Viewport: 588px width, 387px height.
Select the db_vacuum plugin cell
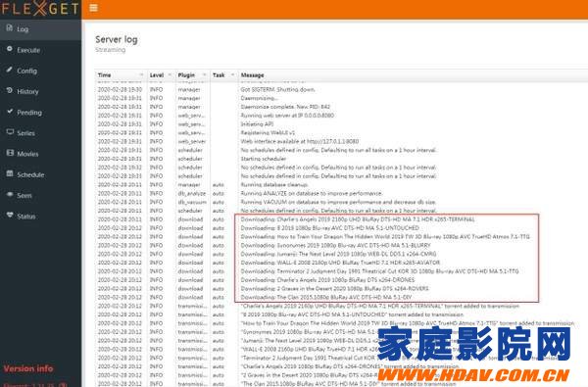click(192, 202)
